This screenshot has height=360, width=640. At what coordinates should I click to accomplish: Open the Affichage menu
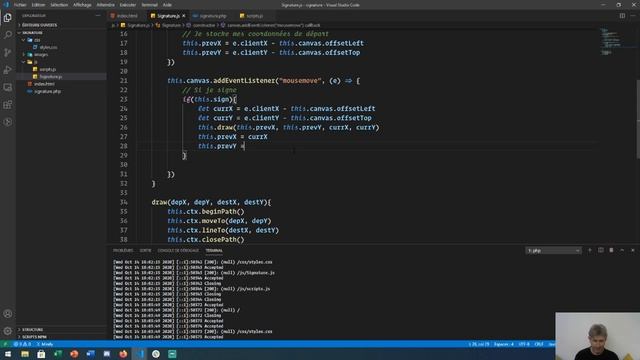pyautogui.click(x=82, y=5)
